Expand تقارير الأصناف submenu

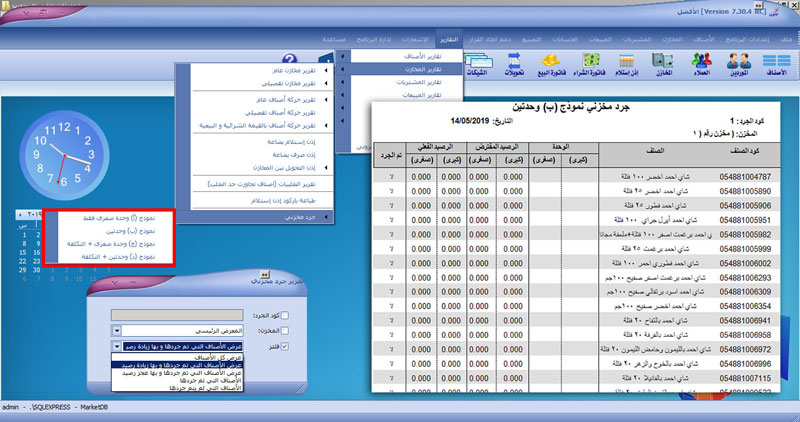tap(399, 56)
